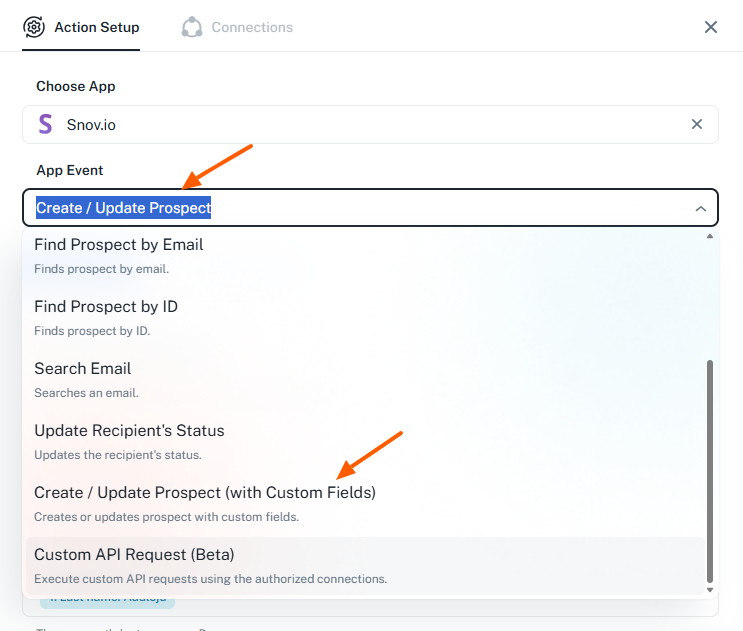743x631 pixels.
Task: Select the Action Setup tab
Action: (81, 27)
